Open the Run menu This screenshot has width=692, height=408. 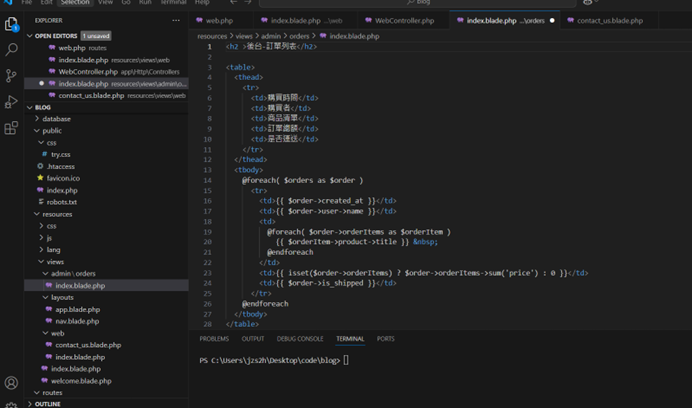coord(145,2)
